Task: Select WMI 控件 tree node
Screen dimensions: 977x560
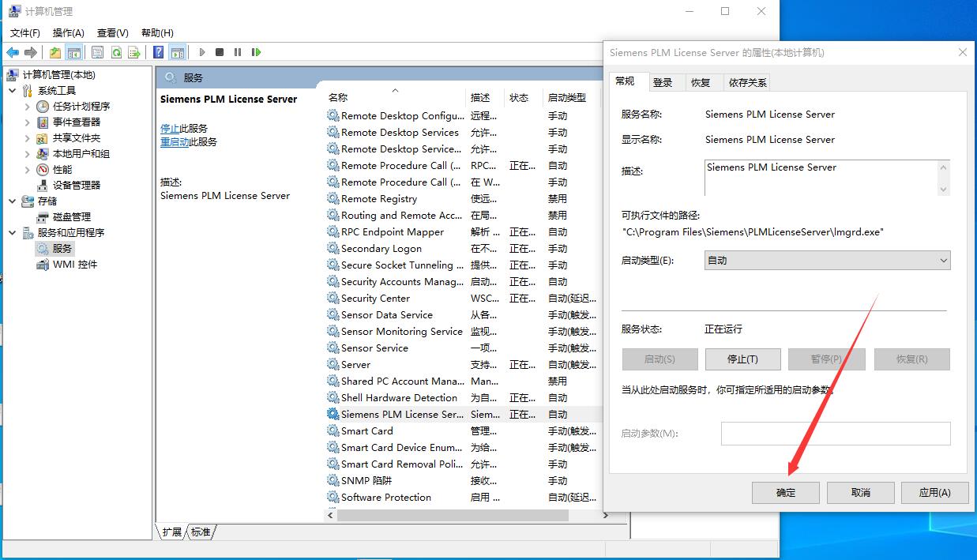Action: (74, 264)
